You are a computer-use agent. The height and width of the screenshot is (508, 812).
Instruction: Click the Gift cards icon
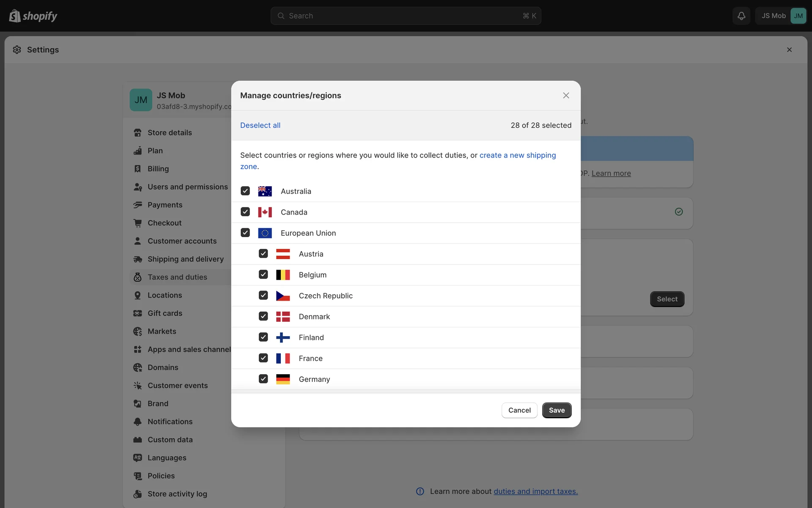(x=137, y=313)
